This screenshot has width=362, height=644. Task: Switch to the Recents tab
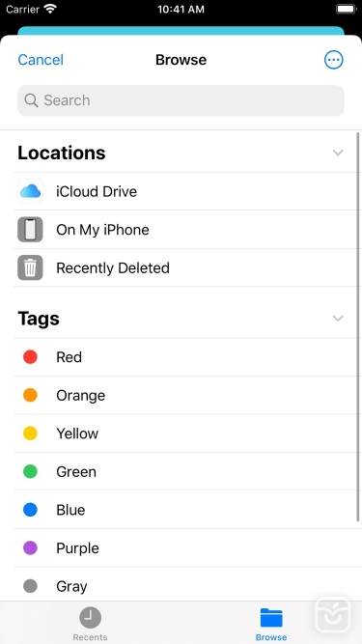coord(91,622)
